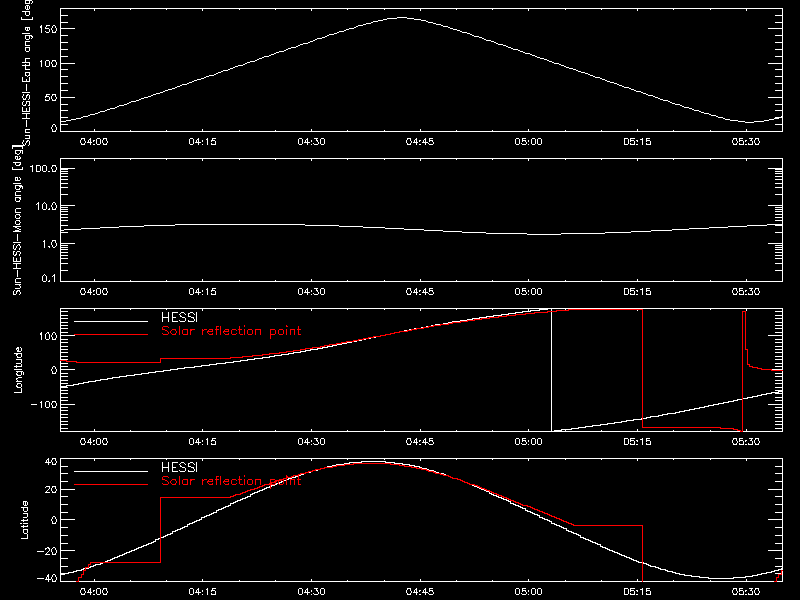Viewport: 800px width, 600px height.
Task: Click the 05:30 time label under Latitude plot
Action: (746, 592)
